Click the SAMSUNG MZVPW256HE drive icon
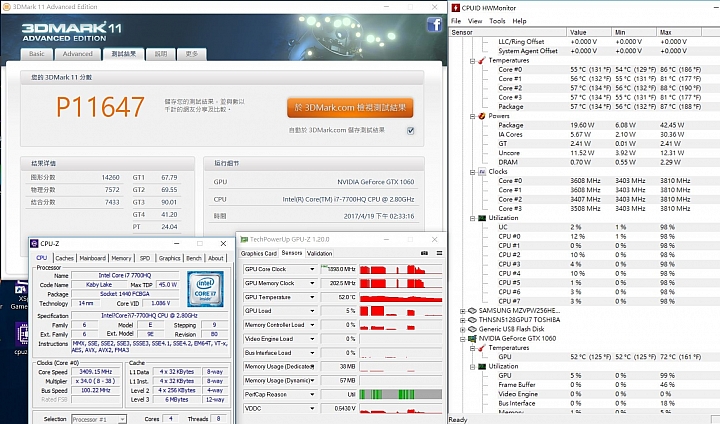The image size is (720, 424). click(x=472, y=311)
